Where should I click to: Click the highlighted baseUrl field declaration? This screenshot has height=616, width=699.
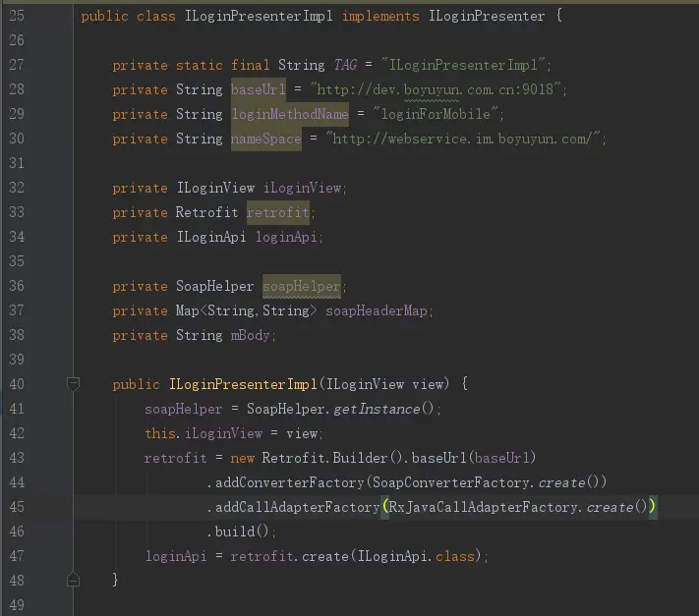pos(259,89)
